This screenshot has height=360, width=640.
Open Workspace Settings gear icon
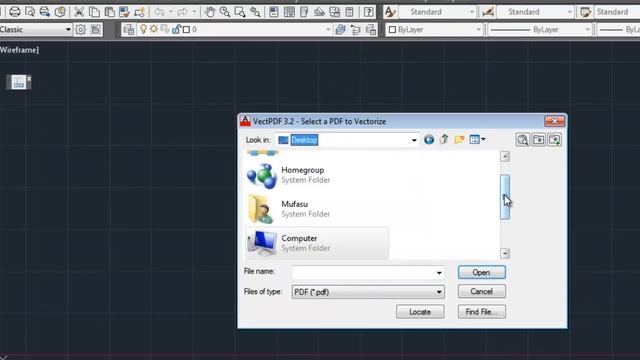(x=80, y=29)
